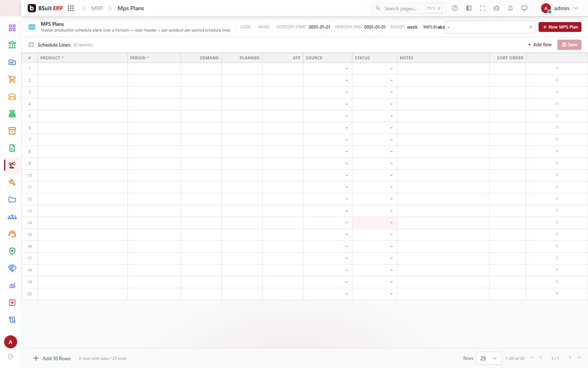Open the people/HR module in sidebar
588x368 pixels.
(12, 217)
